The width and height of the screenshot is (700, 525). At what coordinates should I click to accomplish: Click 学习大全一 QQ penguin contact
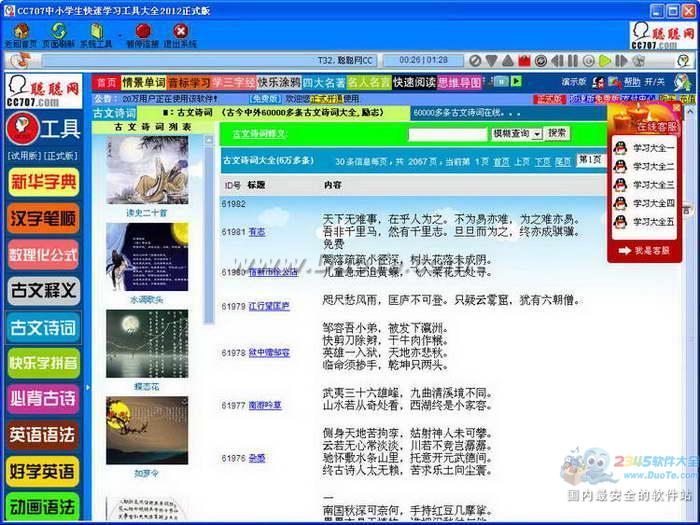click(644, 148)
